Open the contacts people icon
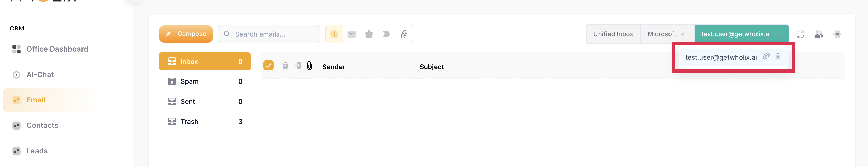 (819, 34)
